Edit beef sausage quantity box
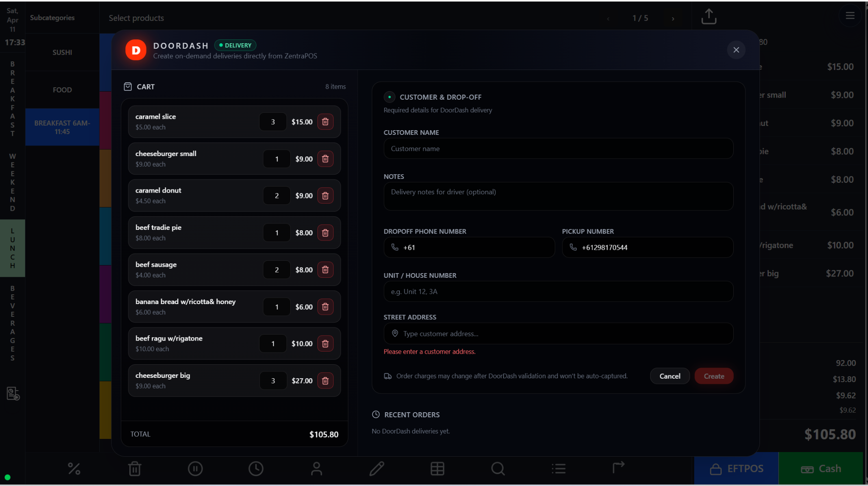Viewport: 868px width, 486px height. click(x=277, y=270)
